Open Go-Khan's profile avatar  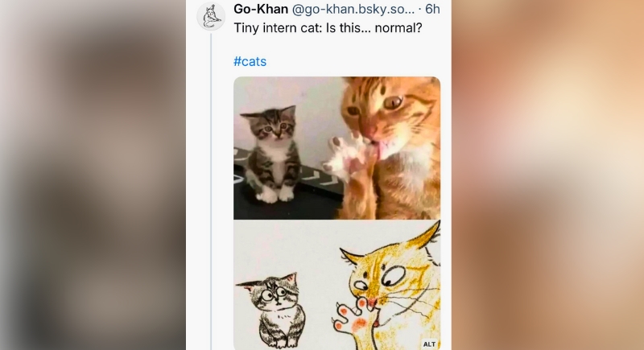[x=211, y=17]
